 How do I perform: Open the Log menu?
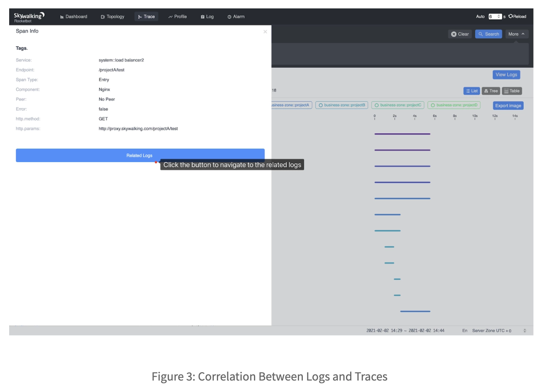coord(207,17)
